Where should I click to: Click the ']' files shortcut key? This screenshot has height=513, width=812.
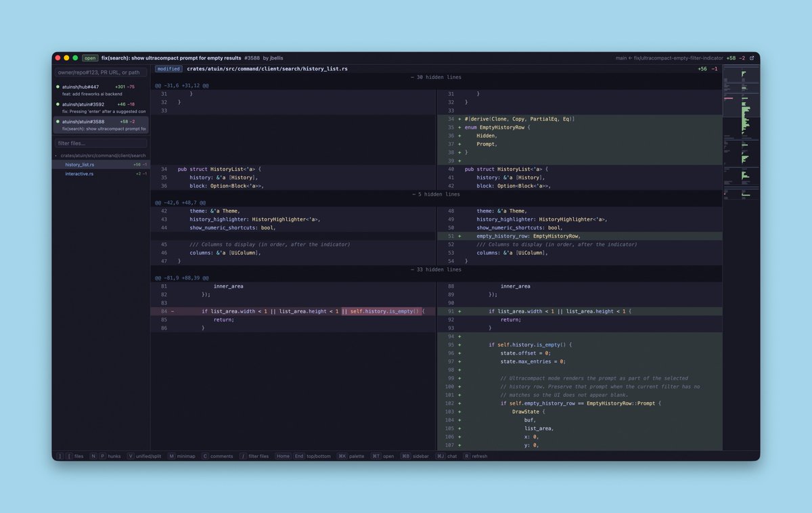[60, 456]
